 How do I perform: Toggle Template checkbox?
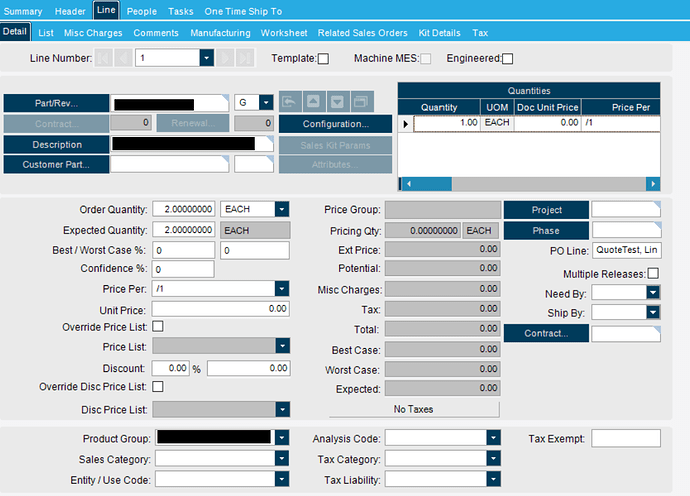323,59
